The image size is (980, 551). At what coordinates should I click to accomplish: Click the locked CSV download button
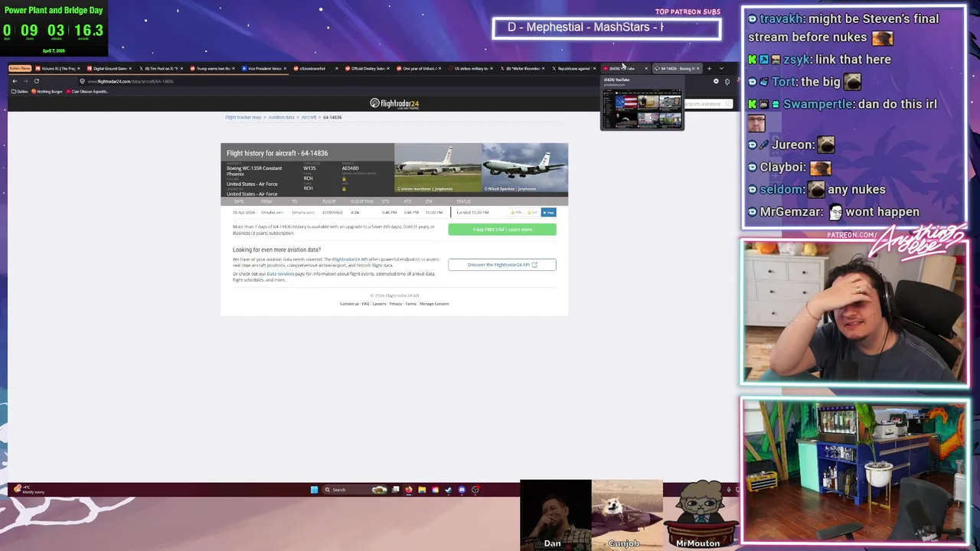click(534, 212)
